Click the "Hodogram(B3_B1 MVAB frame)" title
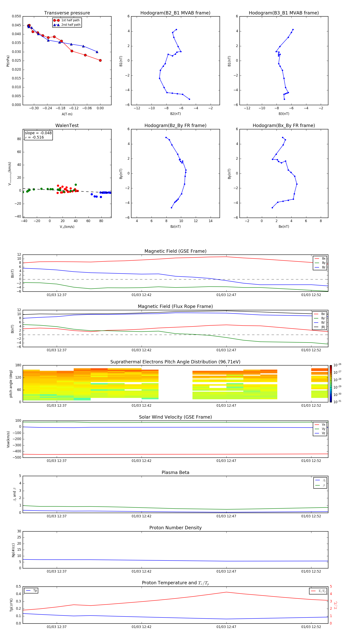This screenshot has height=644, width=351. 284,13
